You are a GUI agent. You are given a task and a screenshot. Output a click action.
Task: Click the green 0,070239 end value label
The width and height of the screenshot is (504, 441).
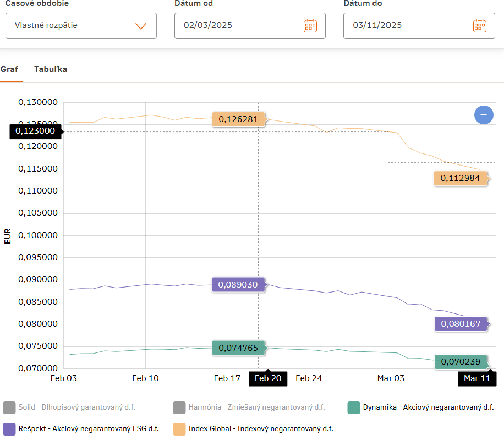[x=461, y=362]
